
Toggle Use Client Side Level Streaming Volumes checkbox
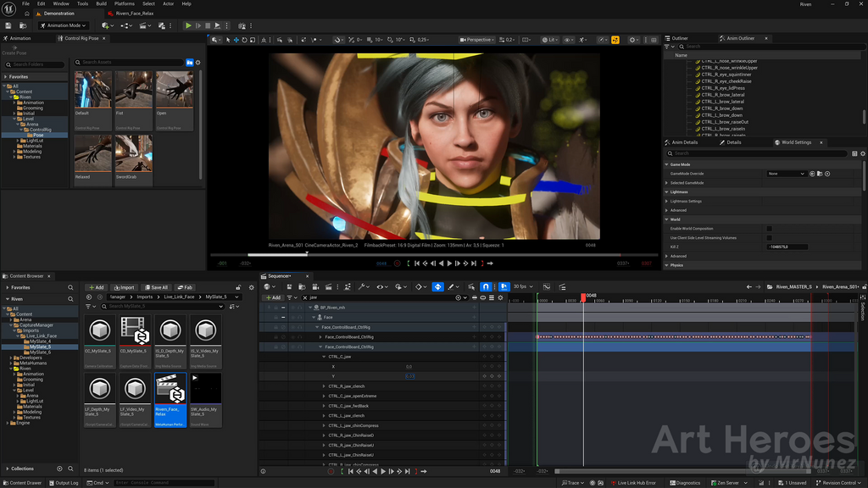click(x=769, y=238)
